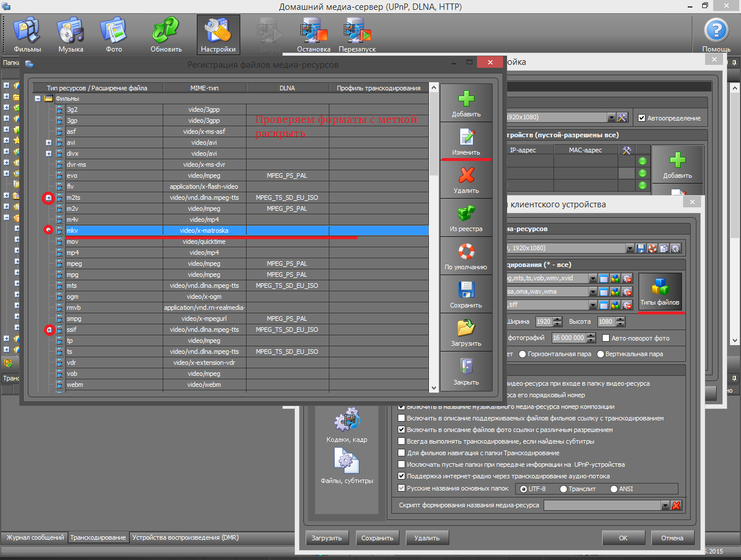Open the script name dropdown arrow
The height and width of the screenshot is (560, 741).
point(665,506)
